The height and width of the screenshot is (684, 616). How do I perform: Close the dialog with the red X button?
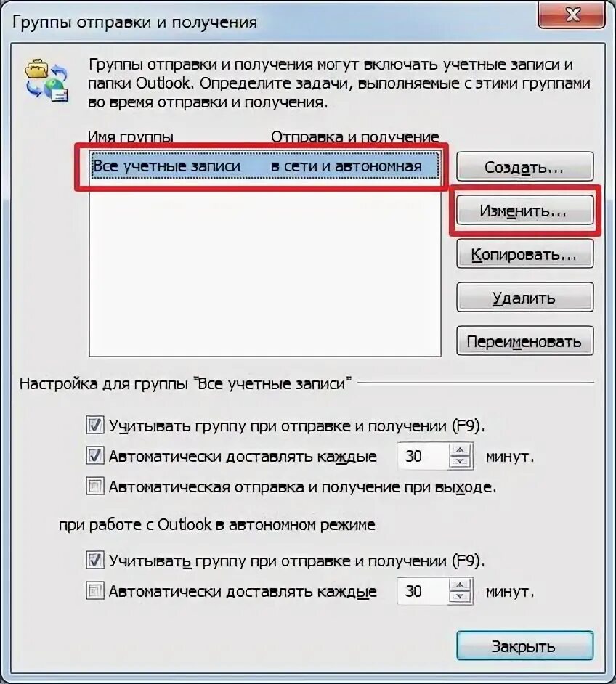tap(572, 15)
